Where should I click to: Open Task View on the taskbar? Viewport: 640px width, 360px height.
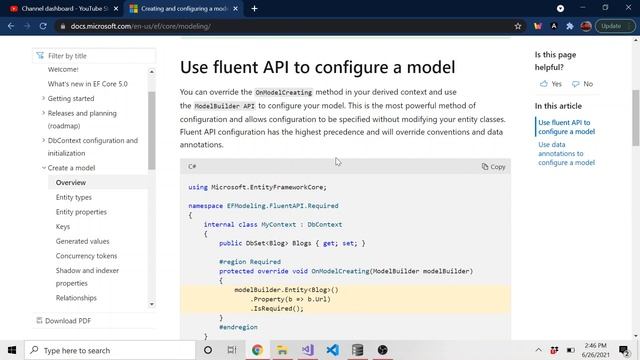point(232,350)
